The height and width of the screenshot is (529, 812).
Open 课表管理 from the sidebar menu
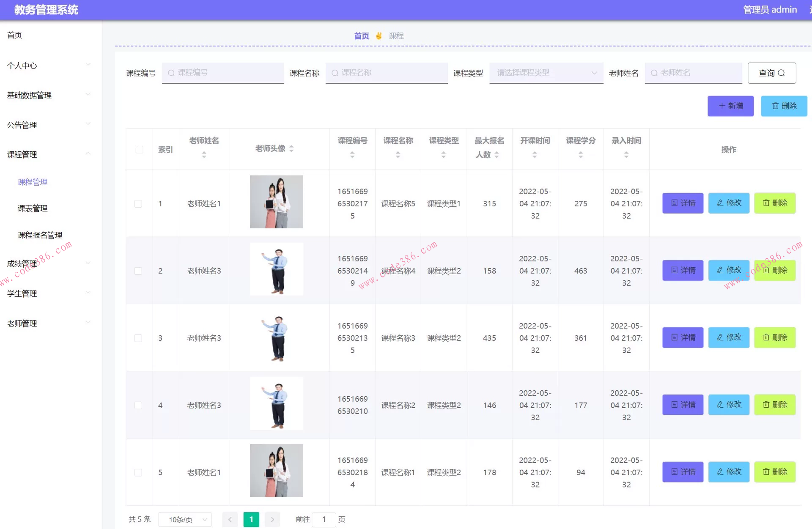coord(32,208)
